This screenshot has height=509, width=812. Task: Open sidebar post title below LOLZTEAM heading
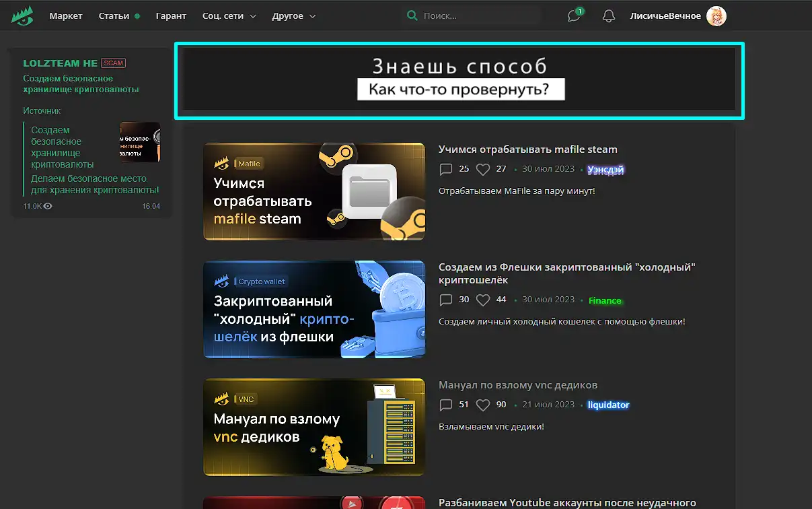81,84
